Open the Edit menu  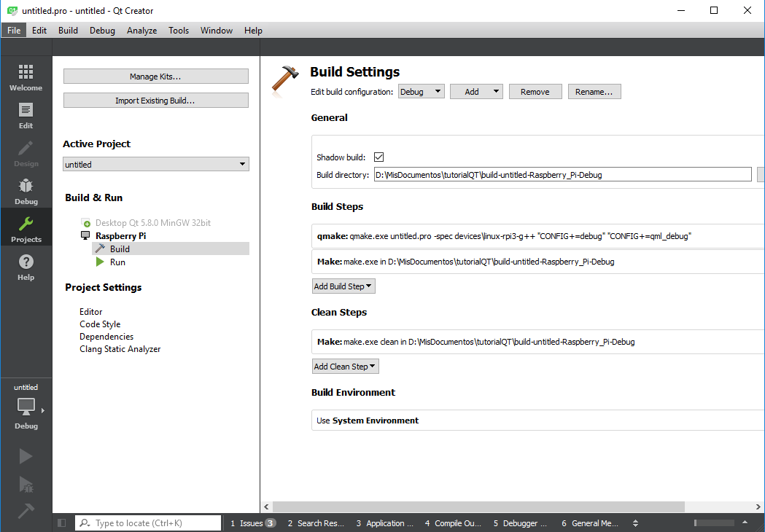[x=39, y=30]
